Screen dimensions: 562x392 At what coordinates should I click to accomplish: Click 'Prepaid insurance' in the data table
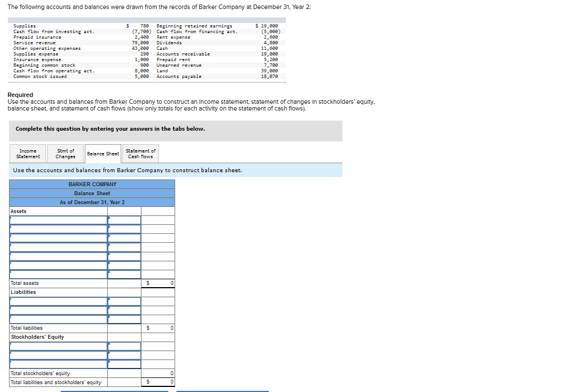click(37, 37)
